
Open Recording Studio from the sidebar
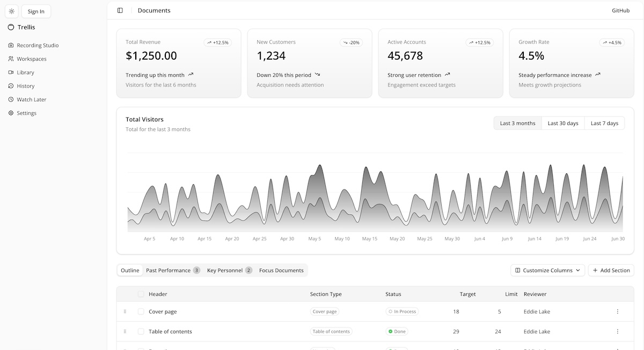pos(38,46)
